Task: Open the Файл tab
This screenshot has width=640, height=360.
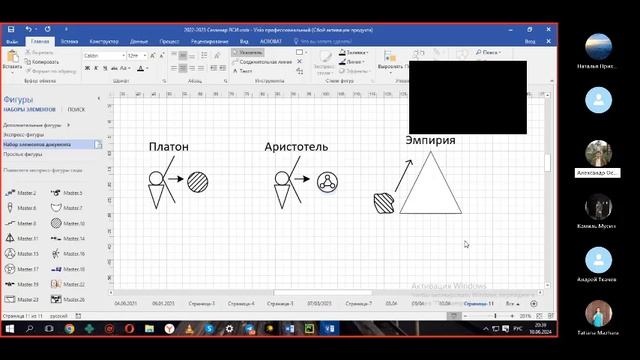Action: (x=12, y=42)
